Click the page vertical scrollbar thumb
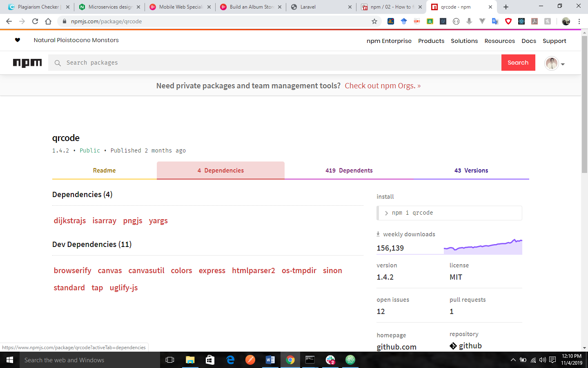The image size is (588, 368). [x=584, y=104]
